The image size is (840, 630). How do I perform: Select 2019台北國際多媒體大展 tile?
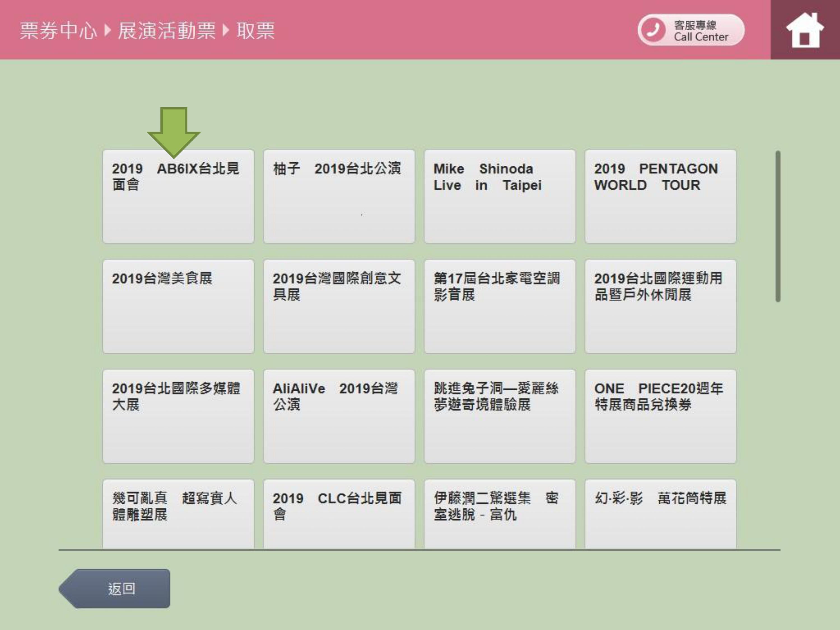coord(178,416)
